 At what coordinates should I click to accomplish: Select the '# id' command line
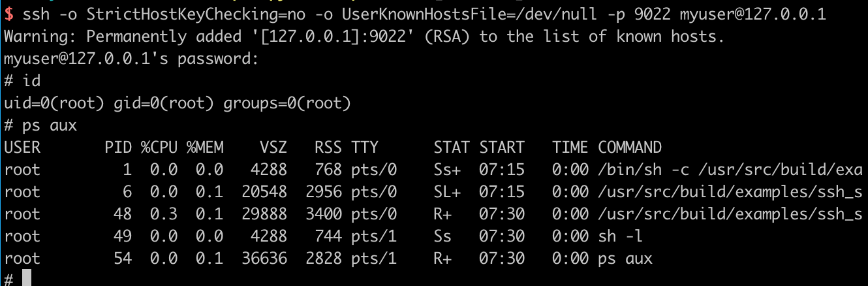[22, 81]
